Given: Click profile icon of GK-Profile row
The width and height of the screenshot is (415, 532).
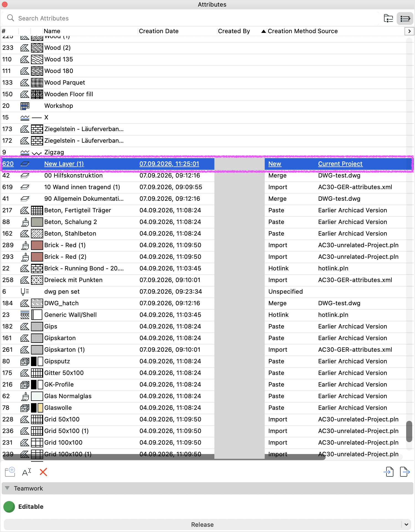Looking at the screenshot, I should 25,385.
